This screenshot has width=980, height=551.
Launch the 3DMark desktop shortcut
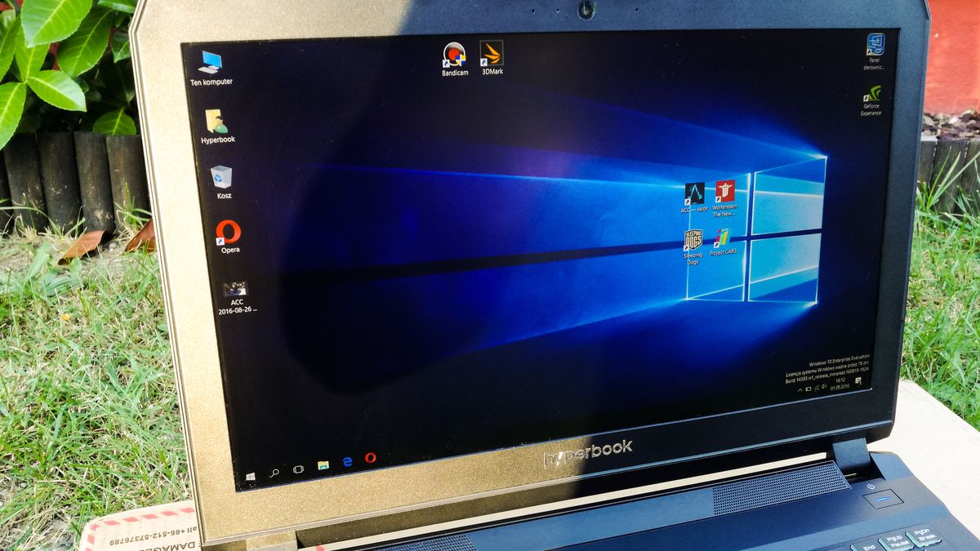(x=492, y=57)
